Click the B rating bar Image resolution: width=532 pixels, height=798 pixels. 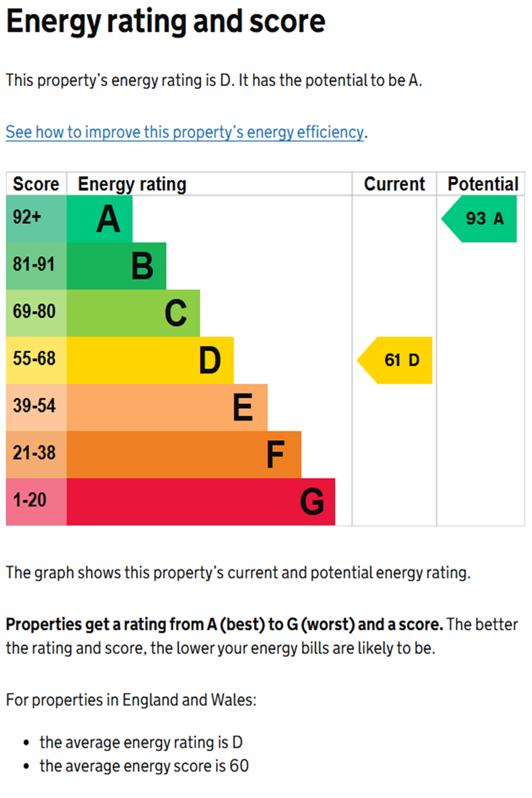point(117,266)
